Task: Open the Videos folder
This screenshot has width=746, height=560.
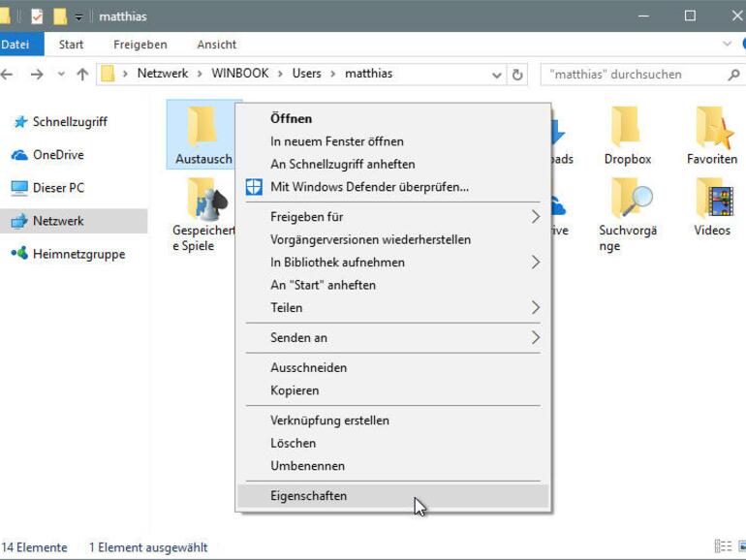Action: [712, 207]
